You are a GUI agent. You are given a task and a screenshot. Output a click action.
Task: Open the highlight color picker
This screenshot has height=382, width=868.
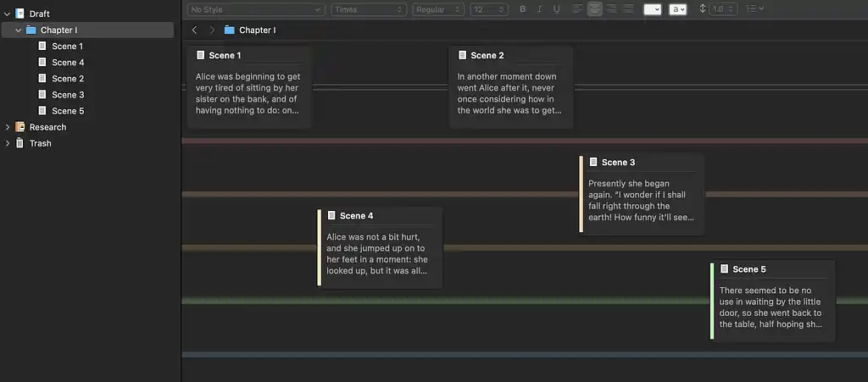(x=678, y=8)
